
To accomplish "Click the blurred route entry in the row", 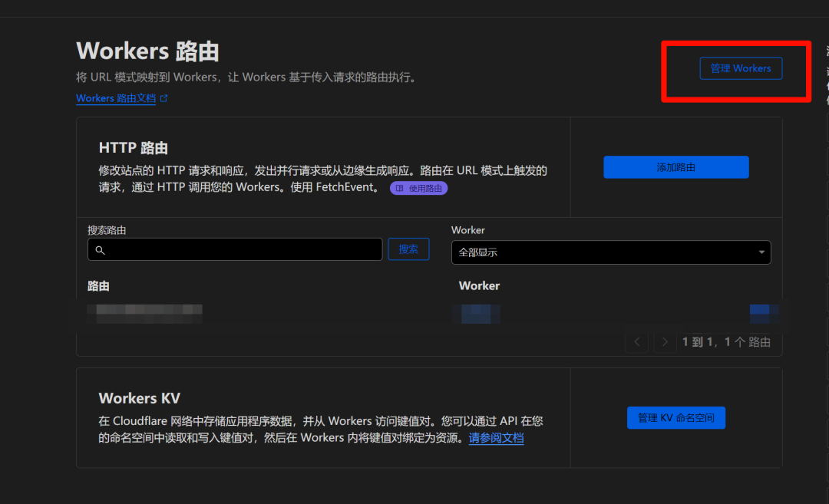I will (144, 314).
